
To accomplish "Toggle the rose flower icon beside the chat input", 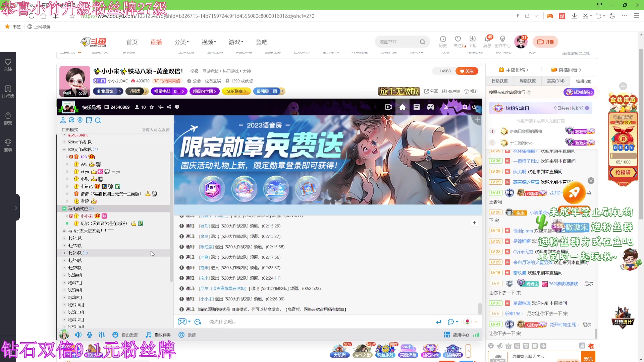I will pos(467,321).
